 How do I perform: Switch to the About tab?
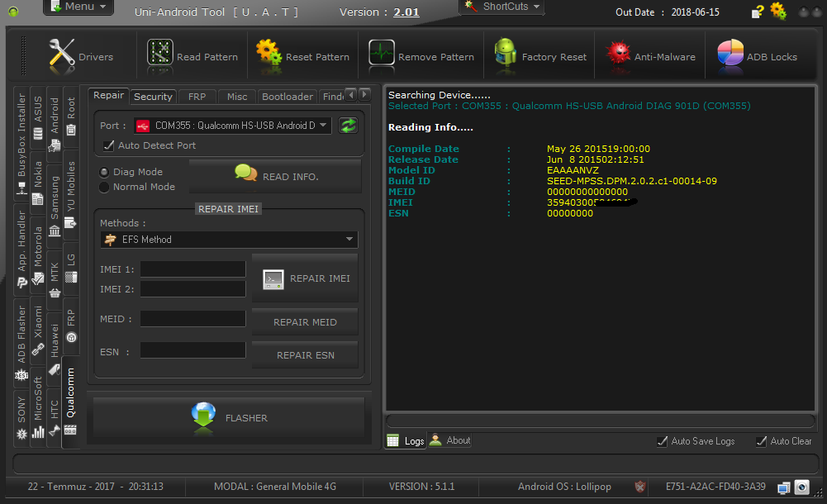[x=450, y=440]
